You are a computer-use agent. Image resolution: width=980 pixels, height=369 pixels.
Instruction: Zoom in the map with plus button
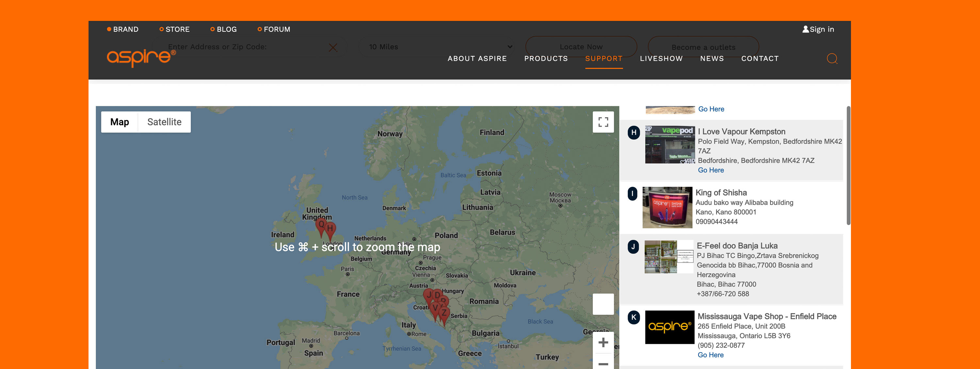click(x=603, y=343)
